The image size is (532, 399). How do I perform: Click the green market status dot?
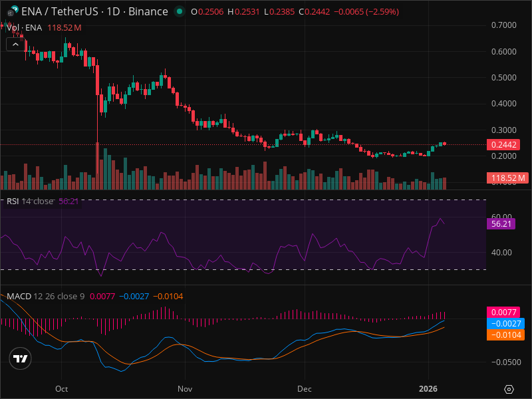[x=180, y=11]
